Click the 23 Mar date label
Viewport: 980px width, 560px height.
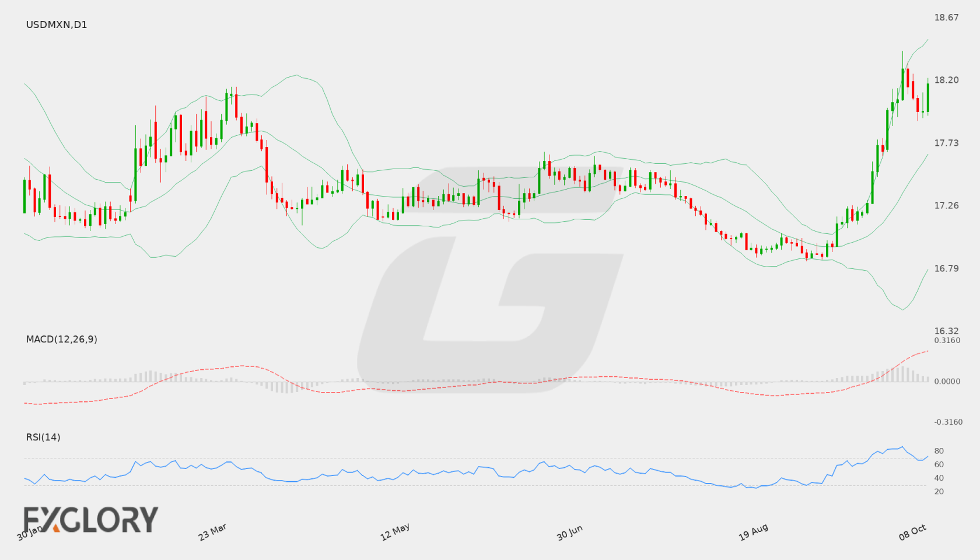tap(212, 532)
